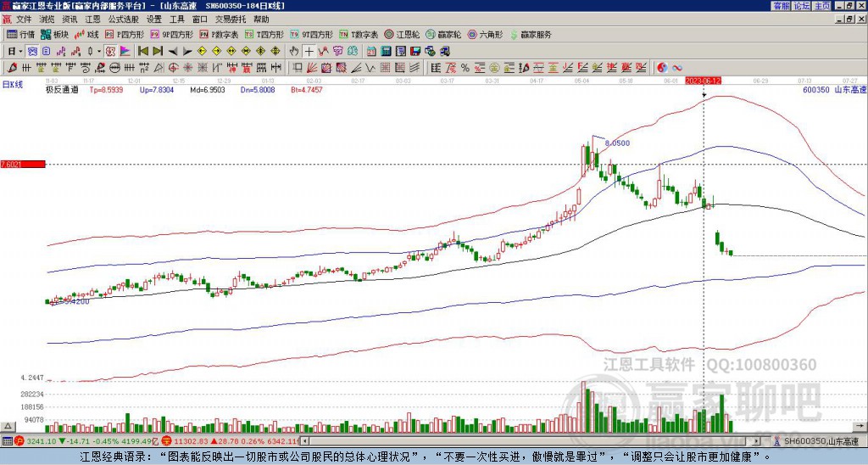The width and height of the screenshot is (868, 465).
Task: Open the 公式选股 menu
Action: coord(124,20)
